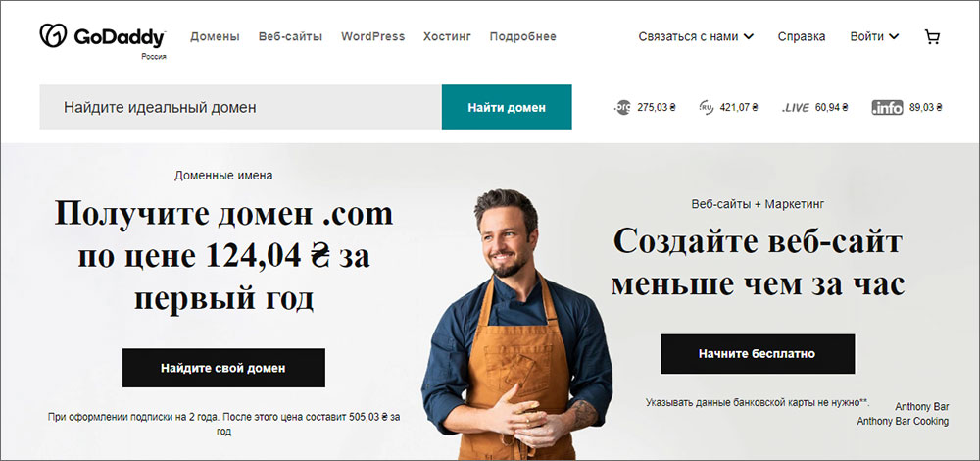Open the WordPress menu item
This screenshot has height=461, width=980.
tap(373, 37)
